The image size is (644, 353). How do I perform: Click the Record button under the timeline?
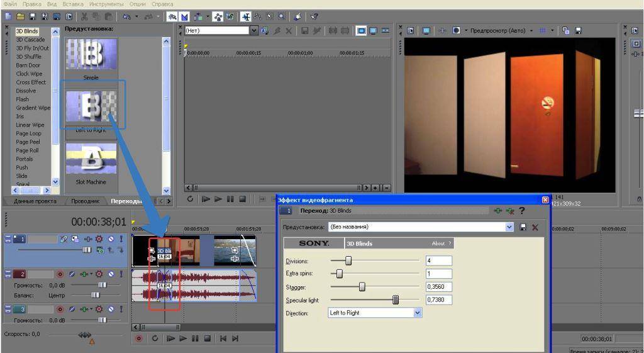140,339
